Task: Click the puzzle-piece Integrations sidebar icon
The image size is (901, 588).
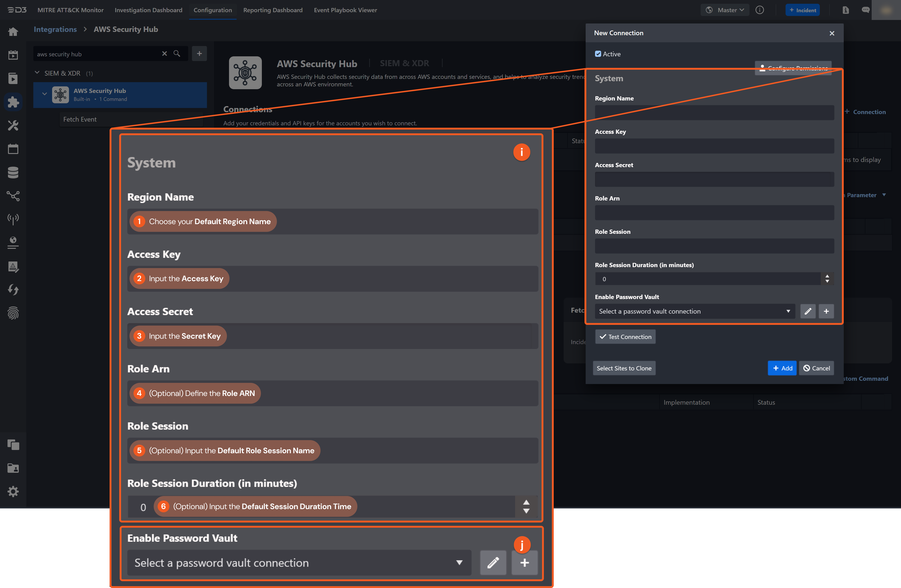Action: [13, 102]
